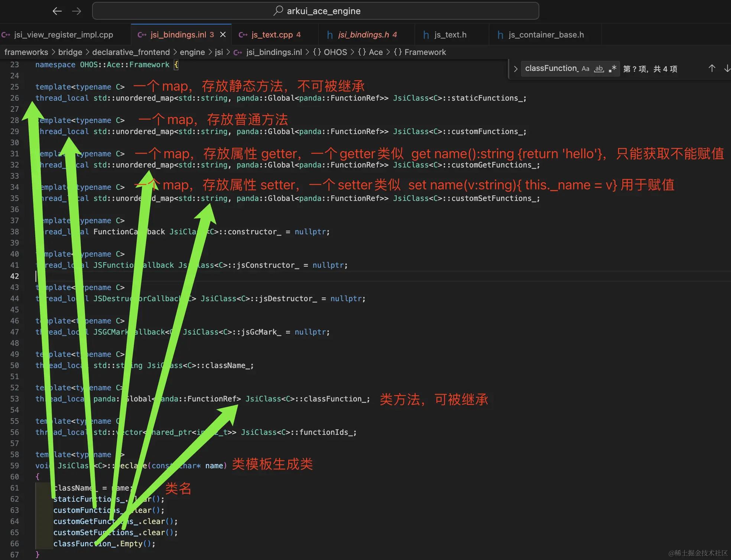Image resolution: width=731 pixels, height=560 pixels.
Task: Click className_ on line 50
Action: 228,365
